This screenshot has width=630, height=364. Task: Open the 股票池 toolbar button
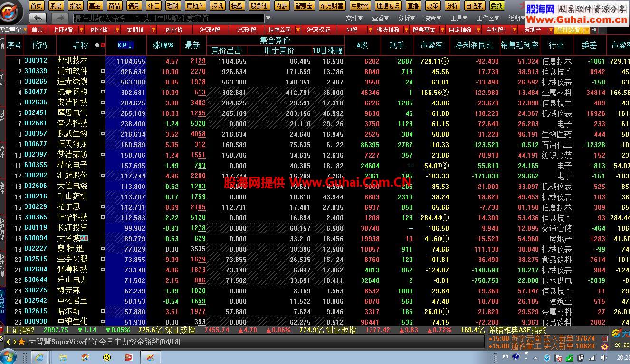[259, 6]
